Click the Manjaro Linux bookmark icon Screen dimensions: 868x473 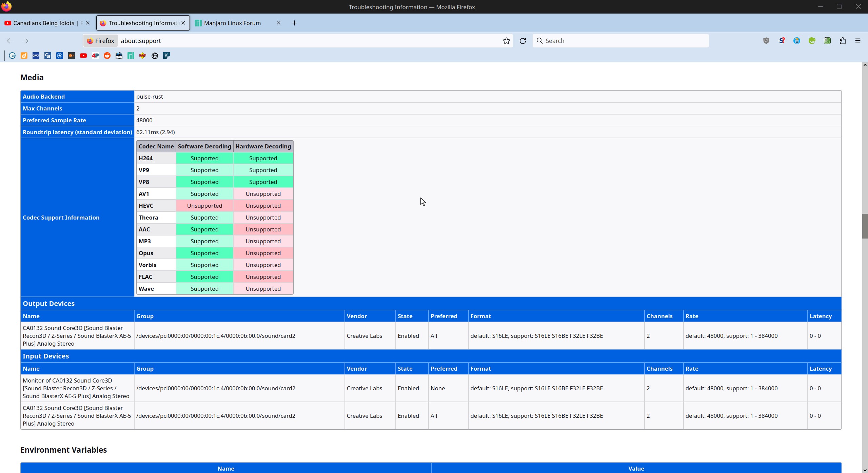[131, 55]
